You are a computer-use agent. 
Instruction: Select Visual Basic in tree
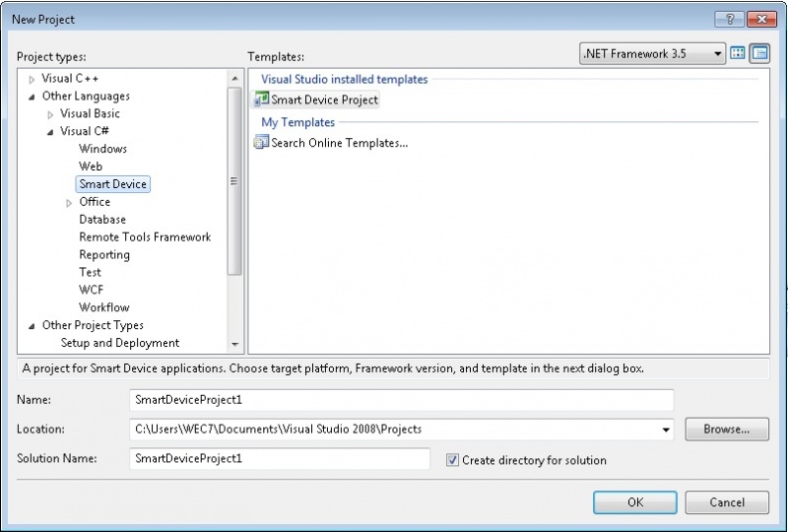click(x=90, y=113)
